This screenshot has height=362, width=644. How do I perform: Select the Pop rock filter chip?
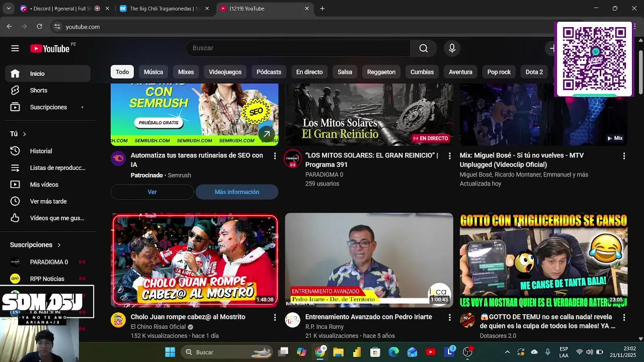[x=499, y=72]
